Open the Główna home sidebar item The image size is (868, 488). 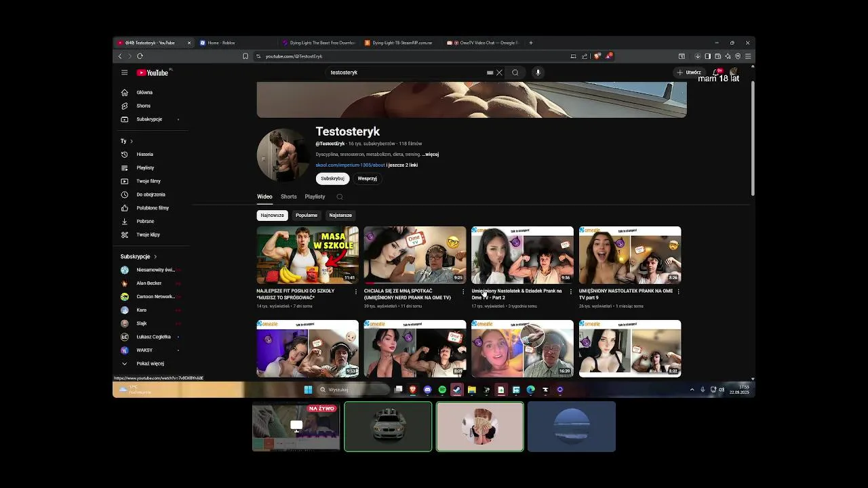[144, 92]
